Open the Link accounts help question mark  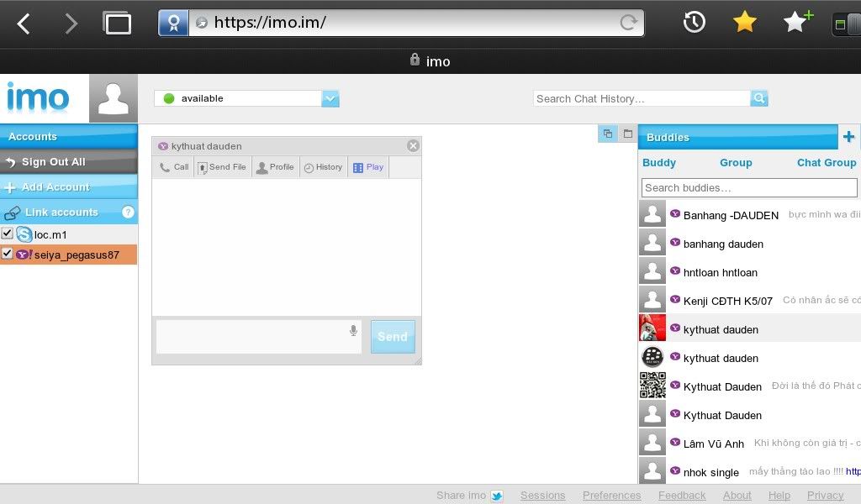(128, 213)
